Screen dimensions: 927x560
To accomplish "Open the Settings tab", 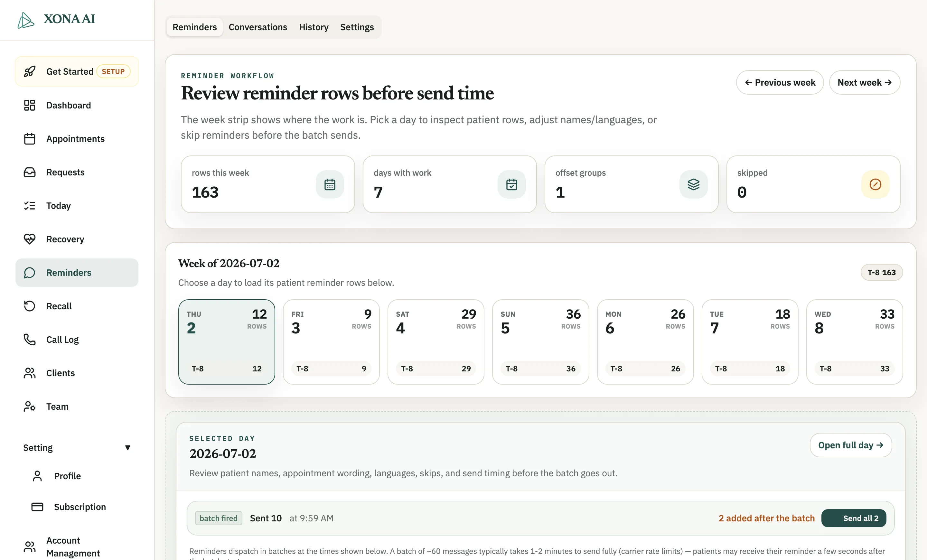I will [357, 27].
